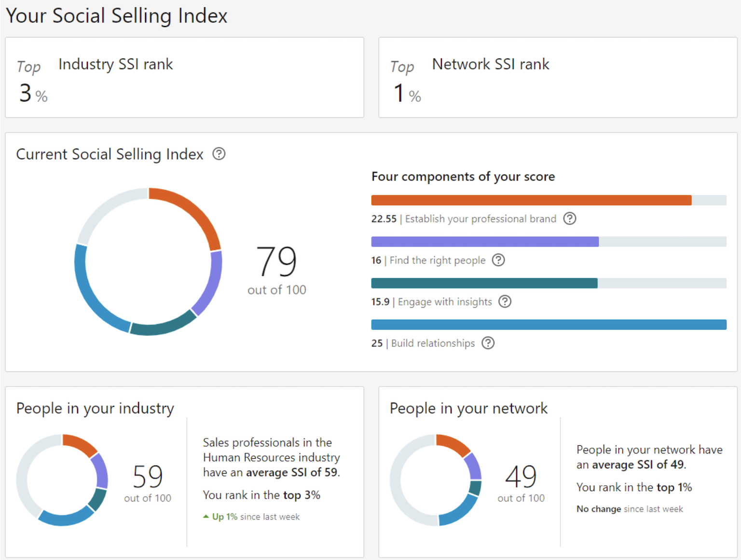Click the Up 1% since last week link
Viewport: 741px width, 560px height.
tap(251, 516)
